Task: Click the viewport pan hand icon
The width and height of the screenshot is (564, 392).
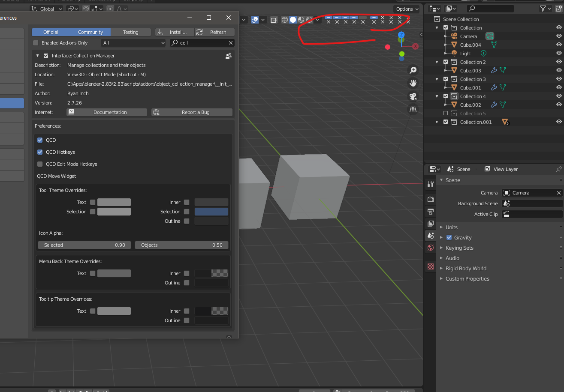Action: point(413,83)
